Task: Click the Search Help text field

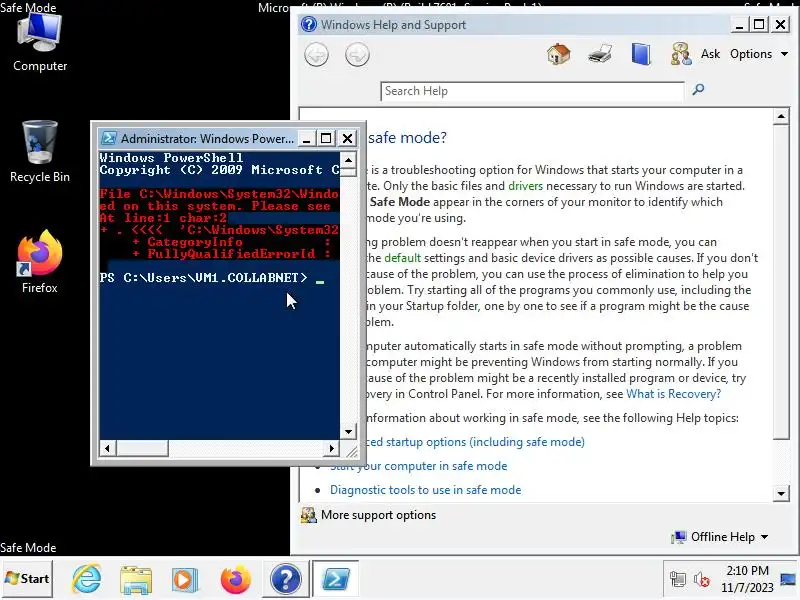Action: coord(532,91)
